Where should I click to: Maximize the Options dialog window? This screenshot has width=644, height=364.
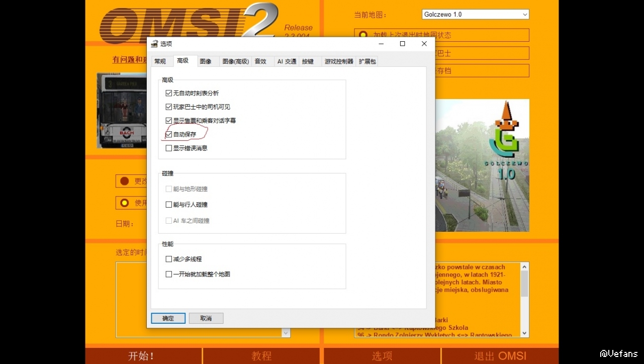pyautogui.click(x=402, y=44)
